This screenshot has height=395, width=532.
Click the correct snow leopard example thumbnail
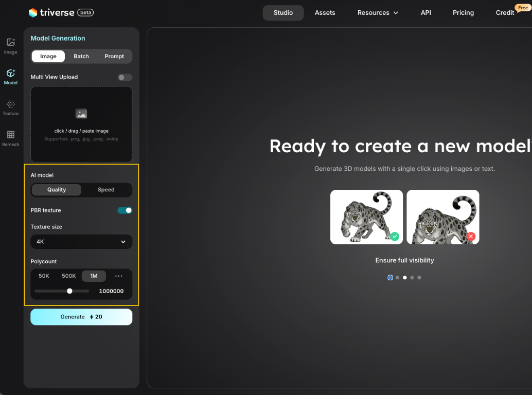click(366, 217)
